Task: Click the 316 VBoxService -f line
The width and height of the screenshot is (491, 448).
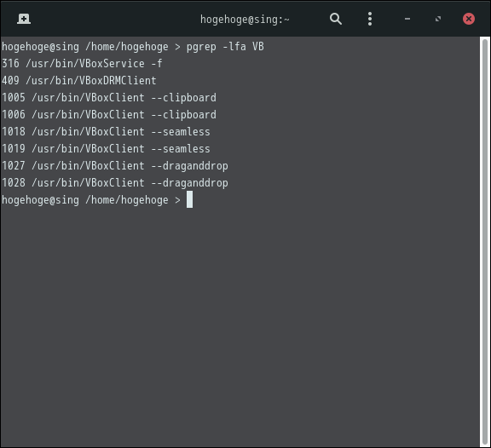Action: 82,64
